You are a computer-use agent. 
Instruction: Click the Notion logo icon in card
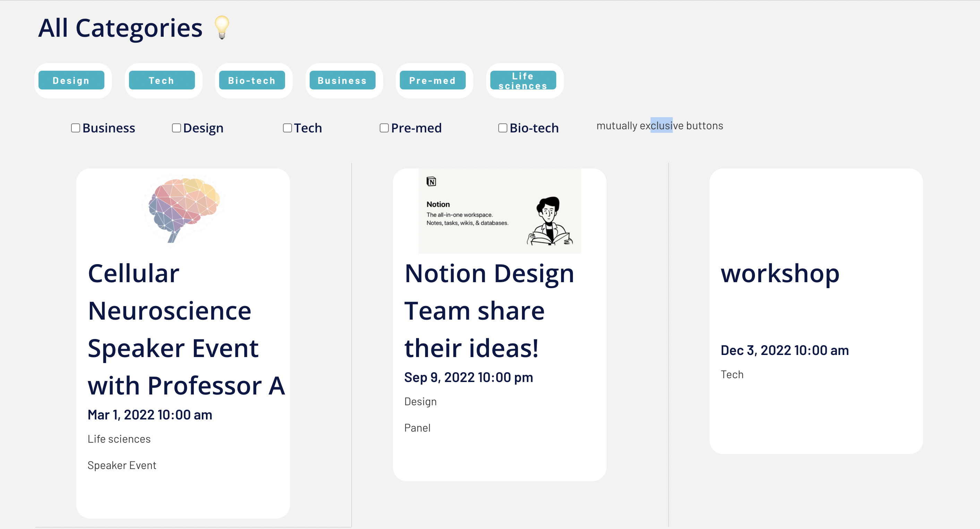click(431, 182)
